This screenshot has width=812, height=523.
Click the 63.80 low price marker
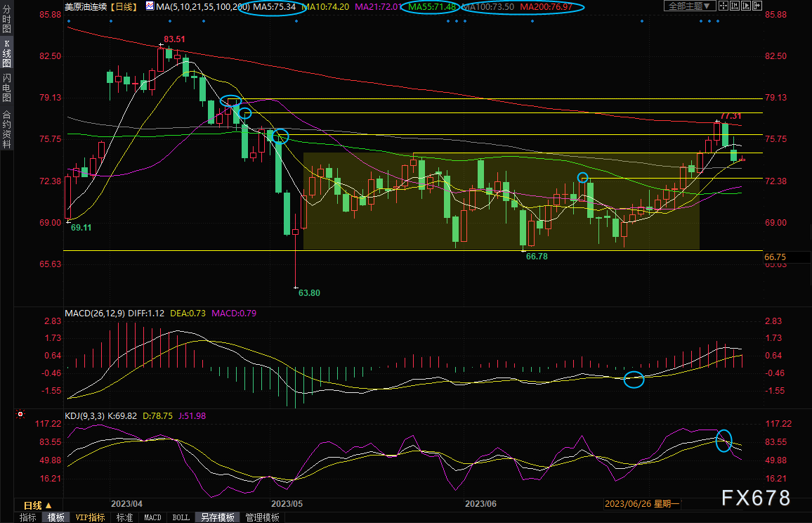309,293
